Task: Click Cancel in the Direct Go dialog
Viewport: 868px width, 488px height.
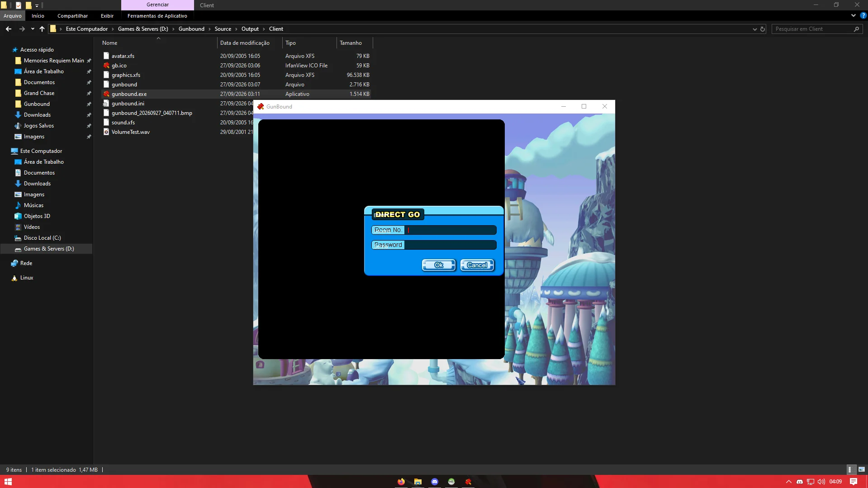Action: (x=477, y=265)
